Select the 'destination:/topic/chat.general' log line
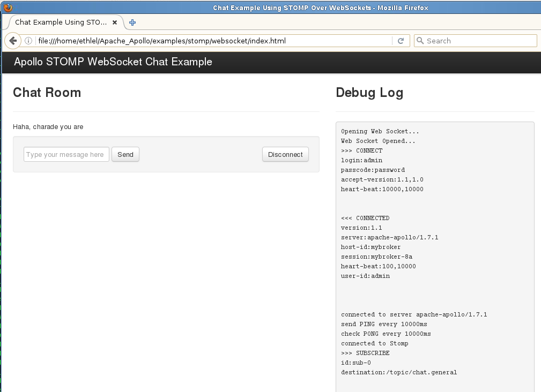 coord(399,372)
